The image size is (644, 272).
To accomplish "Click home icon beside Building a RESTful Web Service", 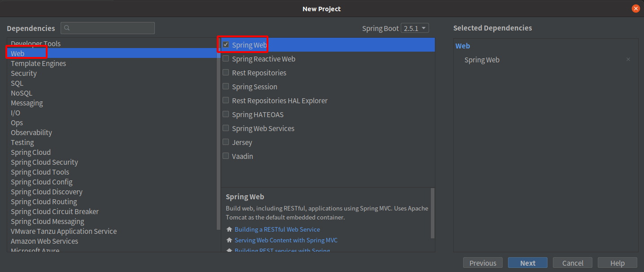I will coord(229,229).
